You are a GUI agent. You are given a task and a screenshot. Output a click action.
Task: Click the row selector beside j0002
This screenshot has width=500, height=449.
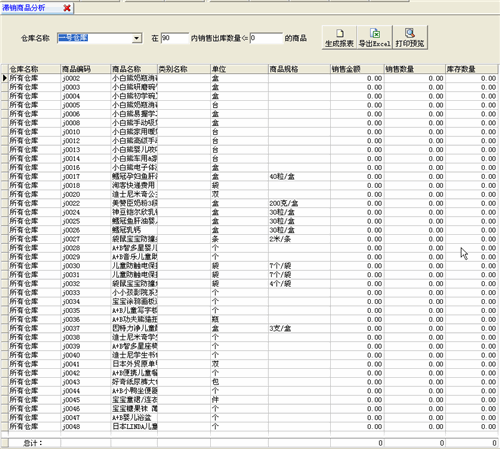(5, 78)
